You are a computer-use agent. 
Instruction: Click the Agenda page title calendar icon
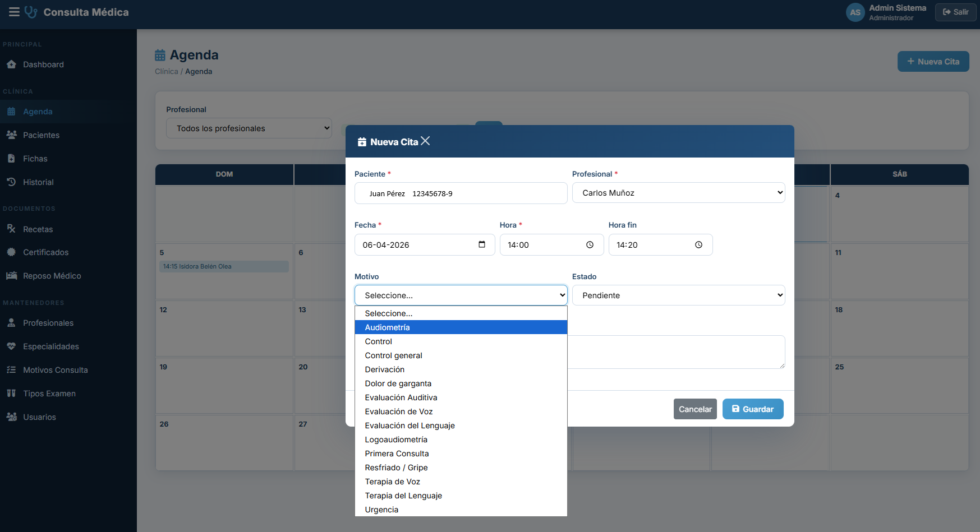(x=160, y=55)
